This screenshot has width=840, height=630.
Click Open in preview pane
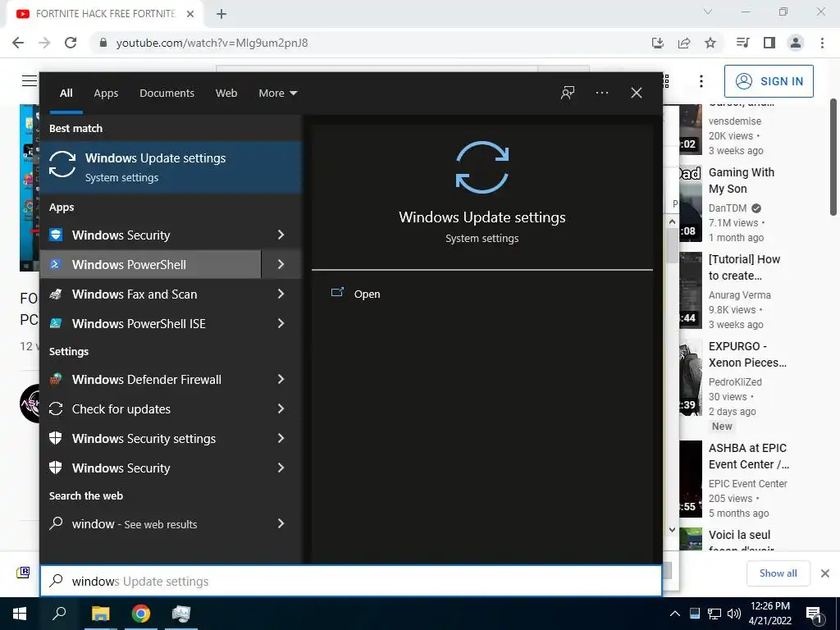[367, 294]
